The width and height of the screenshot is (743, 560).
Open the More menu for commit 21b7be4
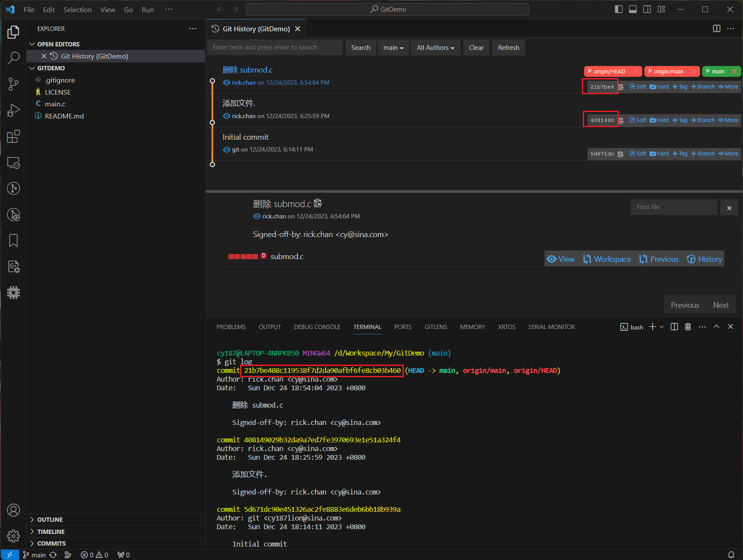[728, 87]
